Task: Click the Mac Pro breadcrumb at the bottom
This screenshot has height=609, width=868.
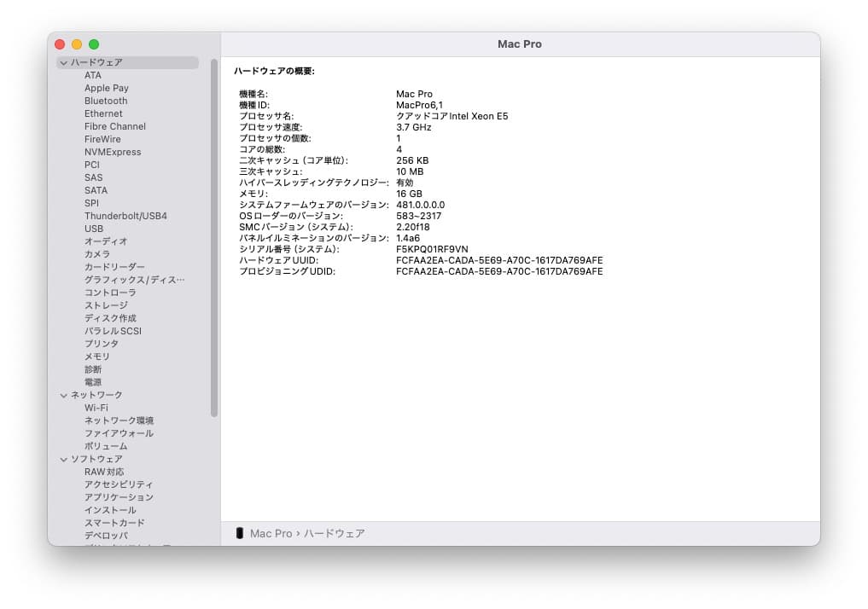Action: [x=271, y=533]
